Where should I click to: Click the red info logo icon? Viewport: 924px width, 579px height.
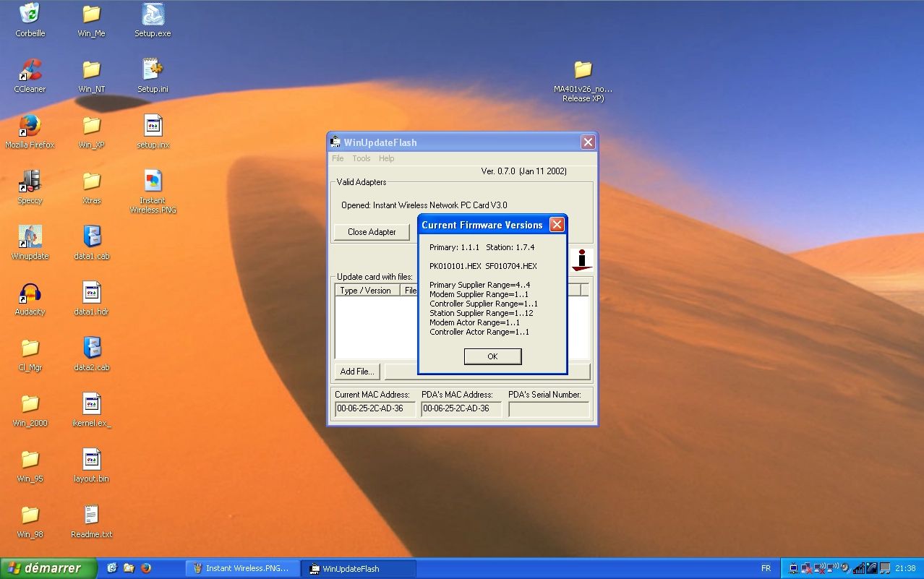[x=581, y=260]
